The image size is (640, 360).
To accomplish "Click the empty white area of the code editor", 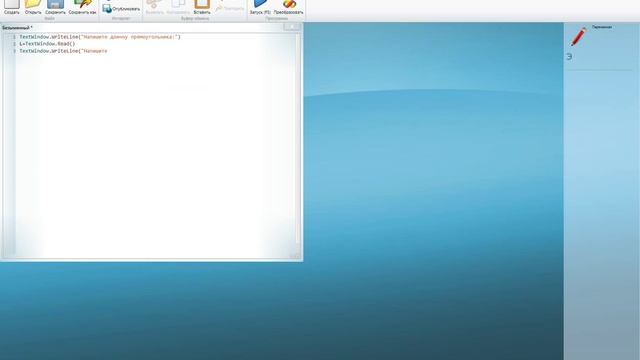I will pos(155,155).
